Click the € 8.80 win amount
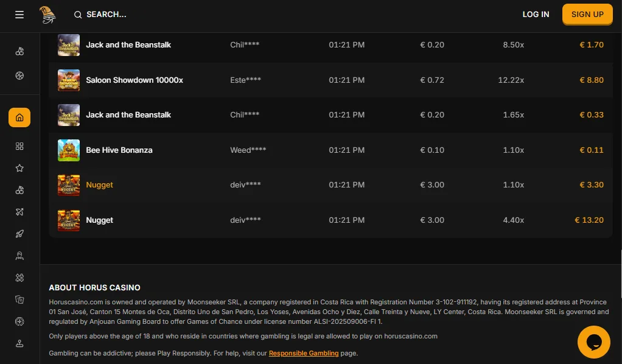This screenshot has width=622, height=364. [592, 80]
